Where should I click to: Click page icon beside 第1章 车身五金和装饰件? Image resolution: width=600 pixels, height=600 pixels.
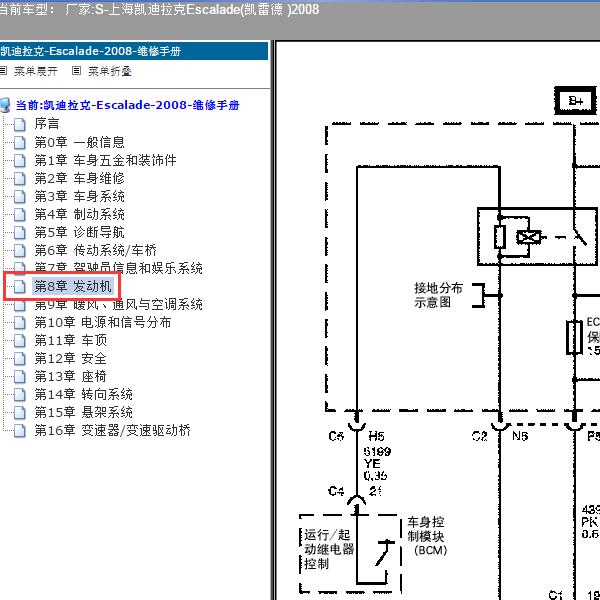[20, 160]
